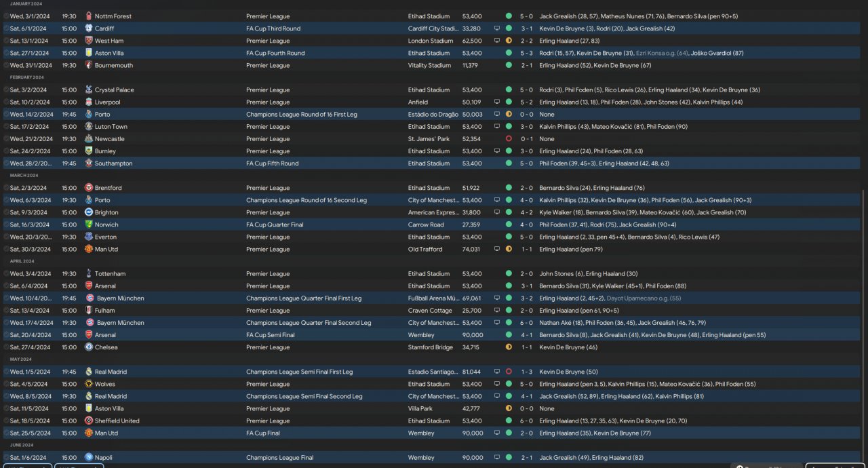
Task: Click 'Old Trafford' stadium name
Action: coord(425,249)
